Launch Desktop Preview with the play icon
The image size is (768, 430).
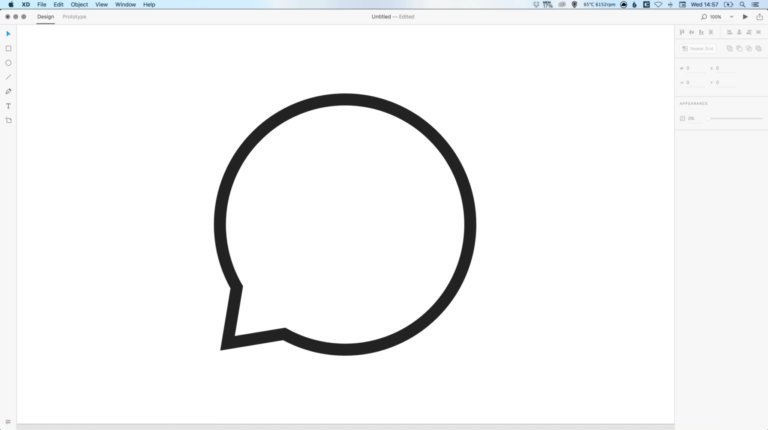pos(745,17)
